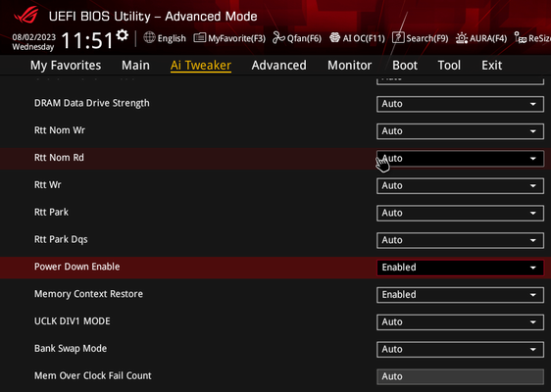This screenshot has width=551, height=392.
Task: Toggle AURA(F4) lighting option
Action: 488,38
